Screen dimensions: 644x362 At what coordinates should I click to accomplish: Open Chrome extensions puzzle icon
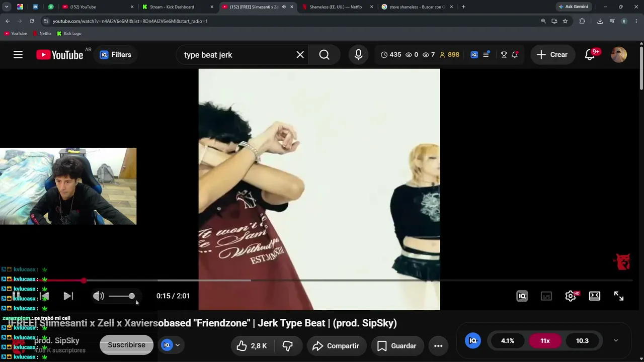click(582, 21)
